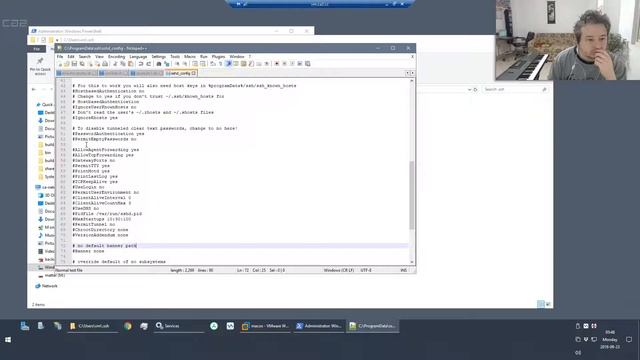The height and width of the screenshot is (360, 640).
Task: Click the editor scrollbar up arrow
Action: tap(411, 81)
